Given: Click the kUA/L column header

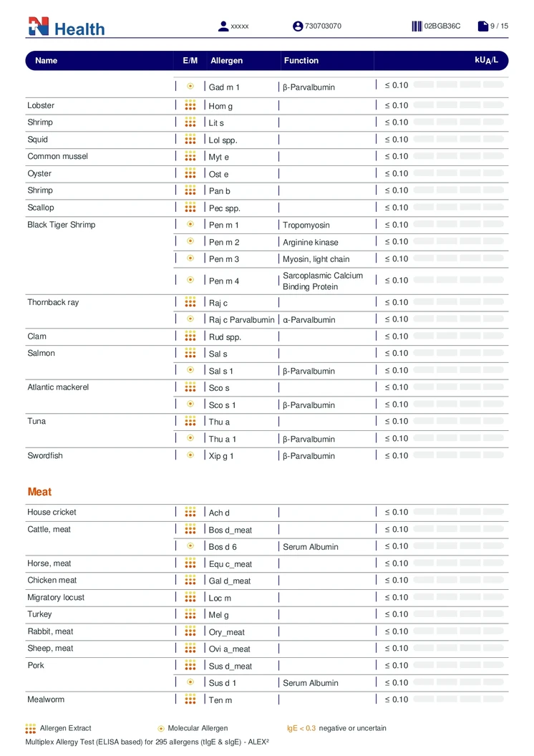Looking at the screenshot, I should [486, 60].
